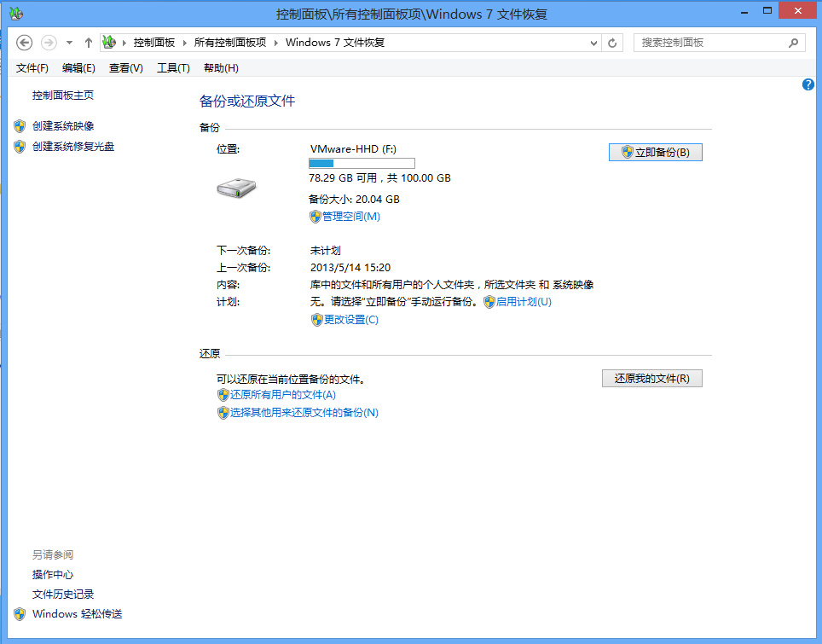Image resolution: width=822 pixels, height=644 pixels.
Task: Click the disk usage bar for drive F:
Action: [x=362, y=163]
